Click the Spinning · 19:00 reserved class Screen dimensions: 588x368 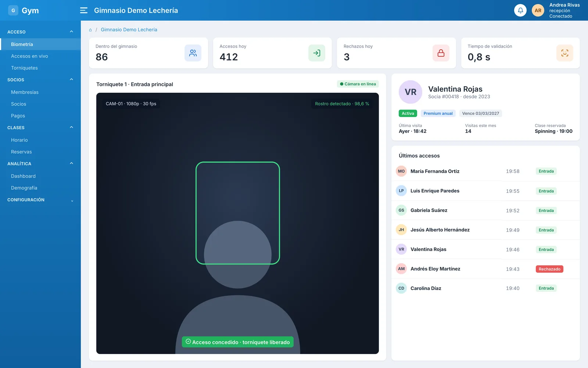tap(553, 131)
